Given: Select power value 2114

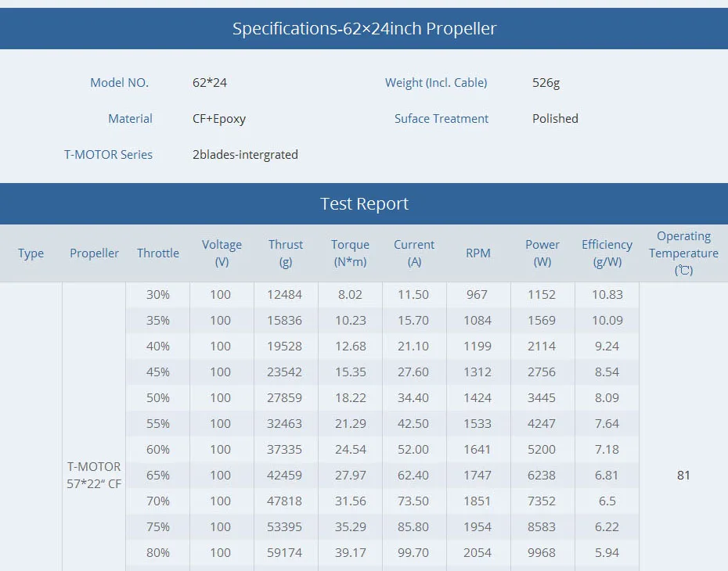Looking at the screenshot, I should tap(542, 346).
